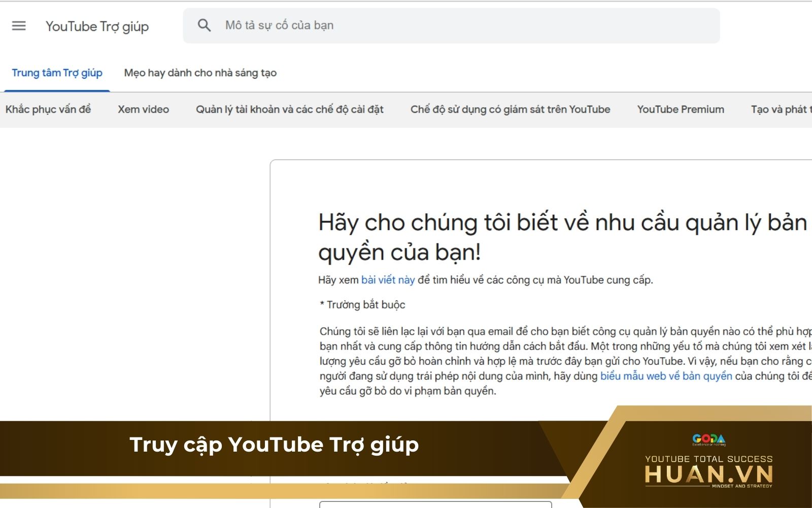The height and width of the screenshot is (508, 812).
Task: Select the Trung tâm Trợ giúp tab
Action: (57, 73)
